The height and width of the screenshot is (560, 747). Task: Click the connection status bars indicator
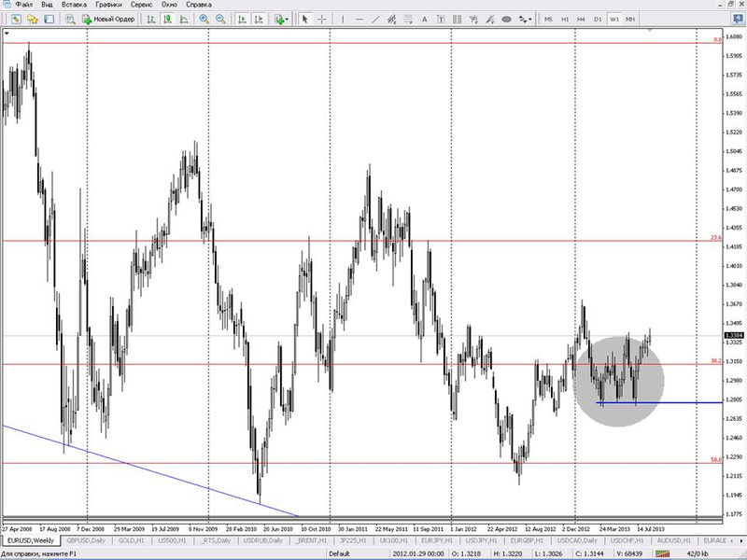click(662, 553)
